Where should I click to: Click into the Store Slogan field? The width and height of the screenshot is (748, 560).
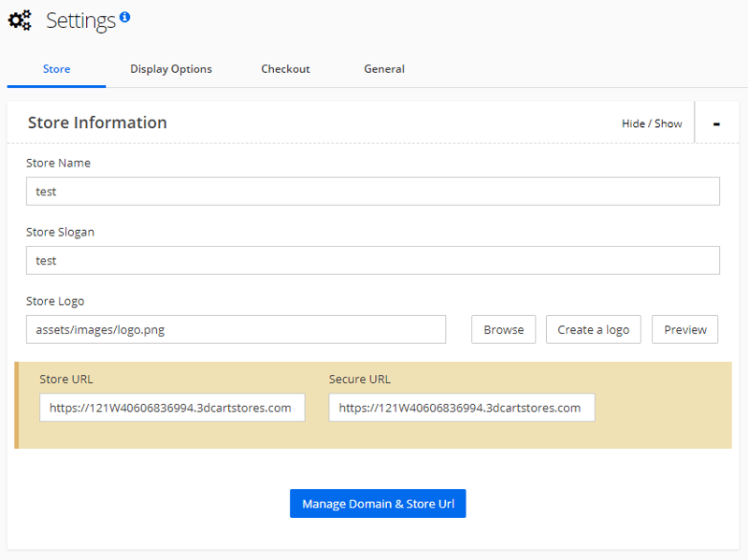tap(372, 261)
